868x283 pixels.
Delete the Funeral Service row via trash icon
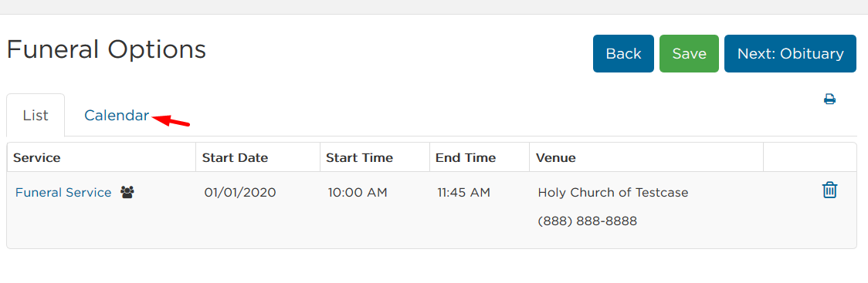click(x=829, y=190)
